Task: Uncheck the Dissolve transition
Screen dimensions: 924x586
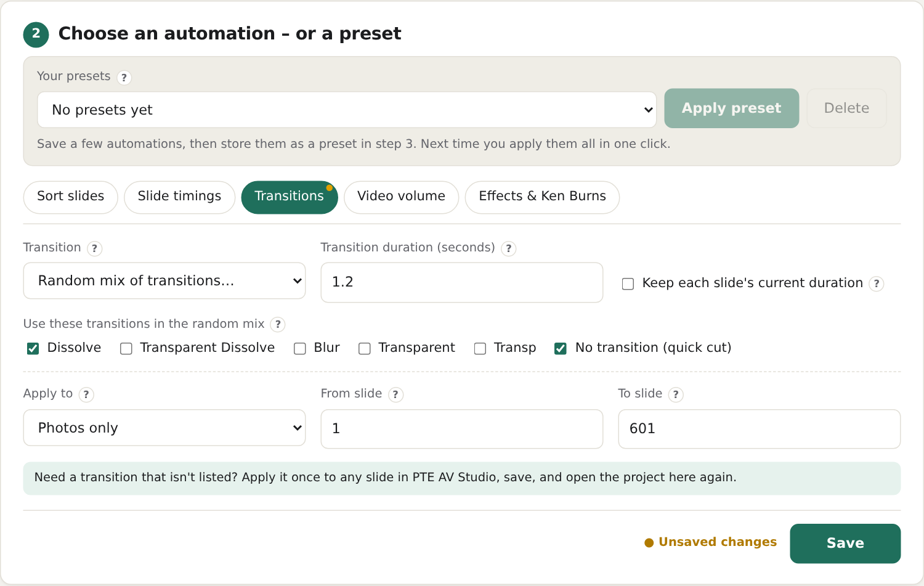Action: click(33, 349)
